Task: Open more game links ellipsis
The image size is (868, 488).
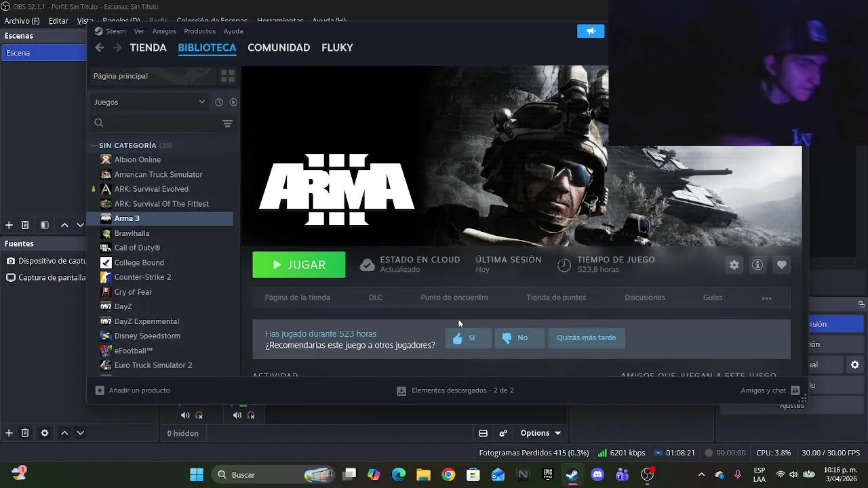Action: [x=767, y=298]
